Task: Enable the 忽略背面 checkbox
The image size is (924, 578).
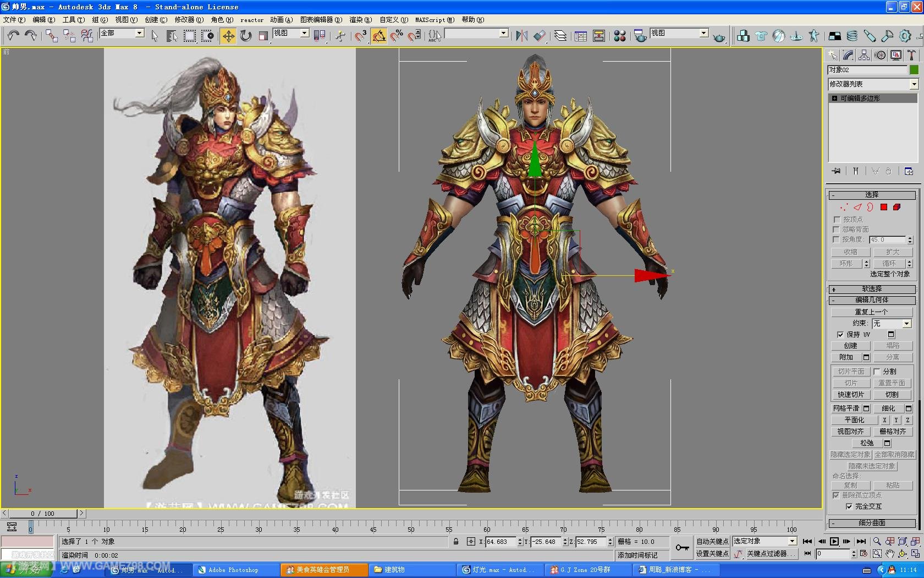Action: click(x=837, y=229)
